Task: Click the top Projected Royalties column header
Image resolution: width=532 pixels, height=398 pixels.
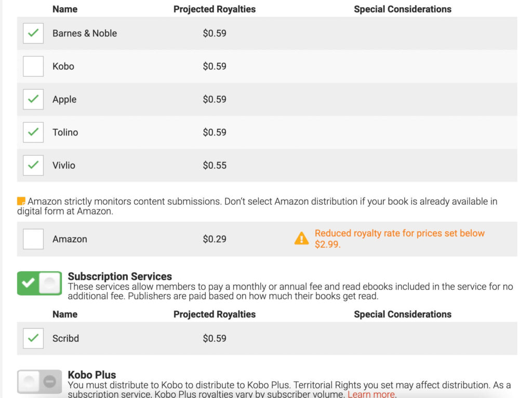Action: pos(215,9)
